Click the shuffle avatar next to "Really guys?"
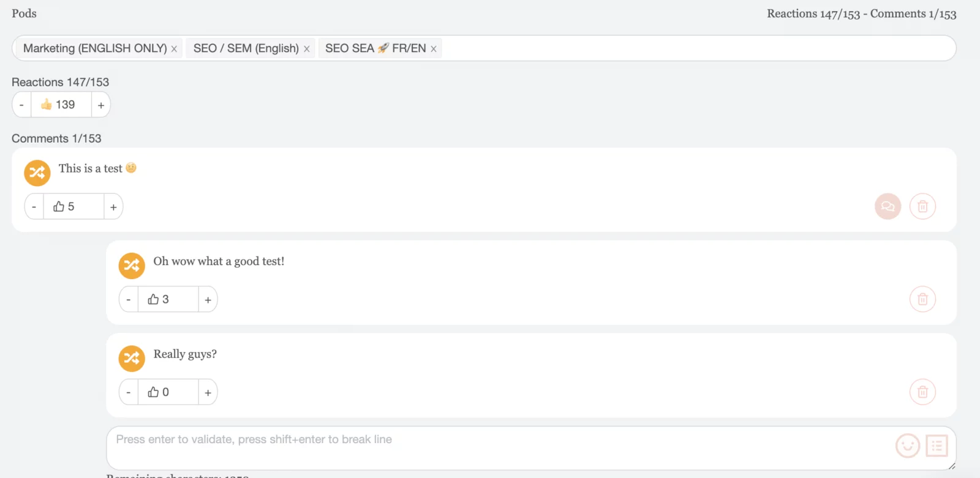This screenshot has width=980, height=478. click(131, 358)
